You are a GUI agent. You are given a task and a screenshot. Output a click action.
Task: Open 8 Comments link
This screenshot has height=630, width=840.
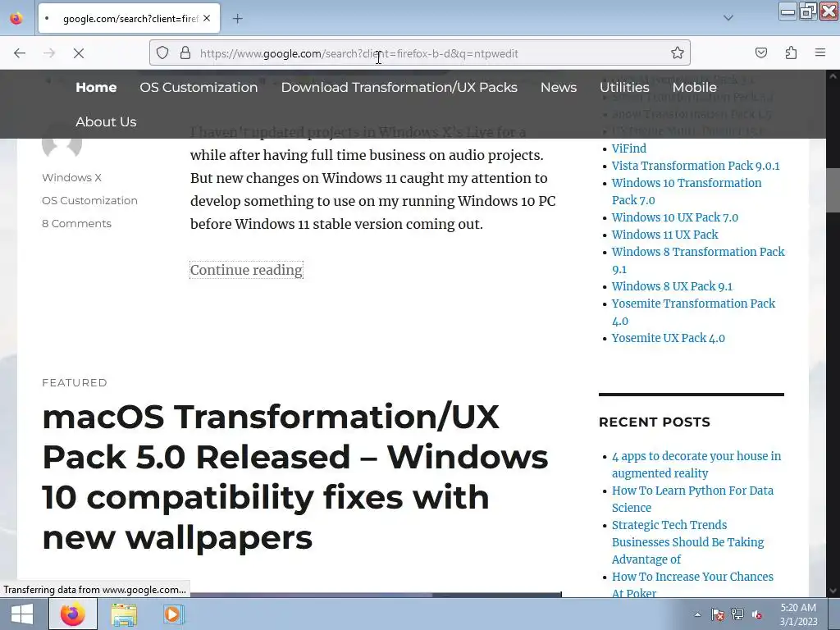click(x=76, y=223)
